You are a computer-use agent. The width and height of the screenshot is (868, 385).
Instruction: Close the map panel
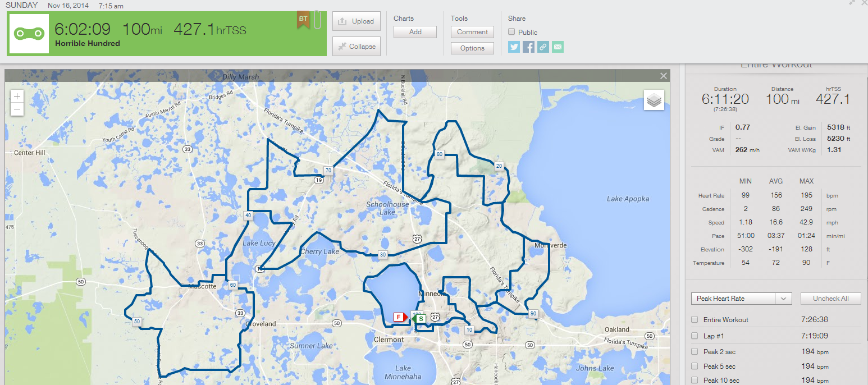pos(664,76)
